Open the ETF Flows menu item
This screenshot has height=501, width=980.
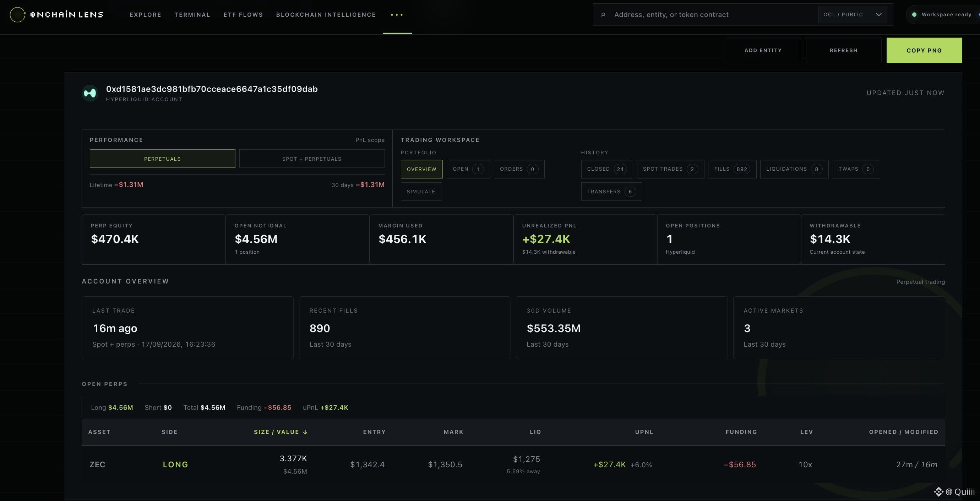(x=243, y=15)
